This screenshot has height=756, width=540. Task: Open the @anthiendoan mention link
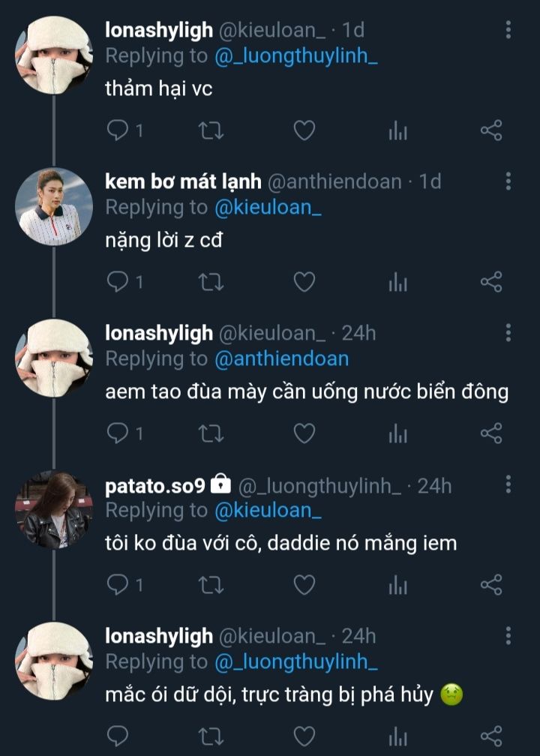pyautogui.click(x=282, y=359)
